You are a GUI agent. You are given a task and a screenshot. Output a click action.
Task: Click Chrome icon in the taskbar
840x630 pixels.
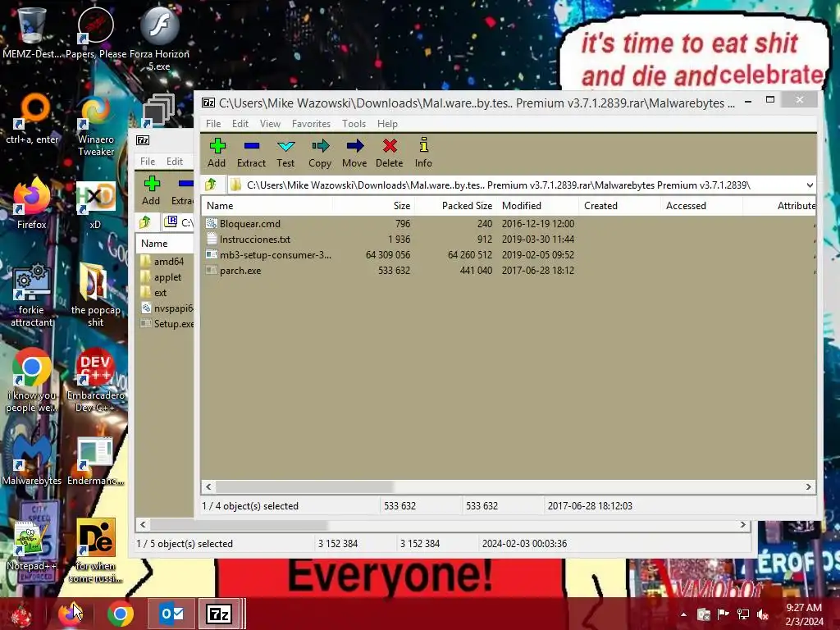(120, 614)
